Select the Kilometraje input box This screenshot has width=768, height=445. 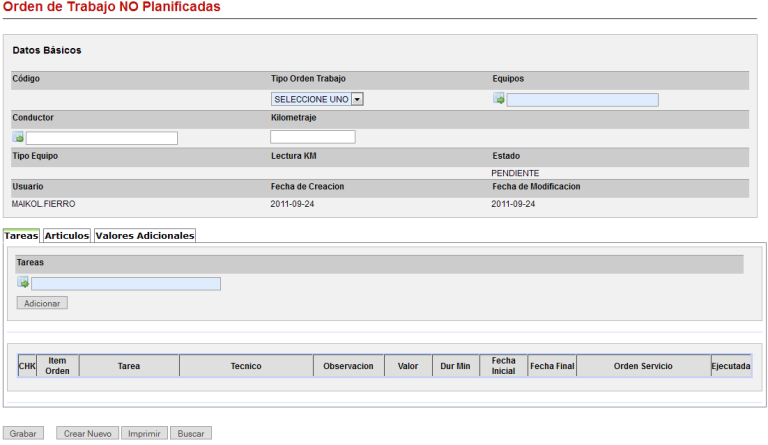click(x=312, y=137)
